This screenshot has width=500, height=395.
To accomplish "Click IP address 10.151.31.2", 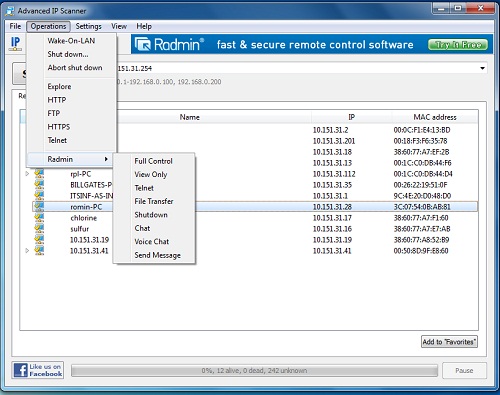I will (330, 130).
